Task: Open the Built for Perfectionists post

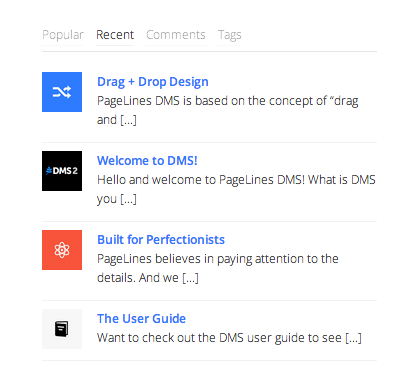Action: coord(161,240)
